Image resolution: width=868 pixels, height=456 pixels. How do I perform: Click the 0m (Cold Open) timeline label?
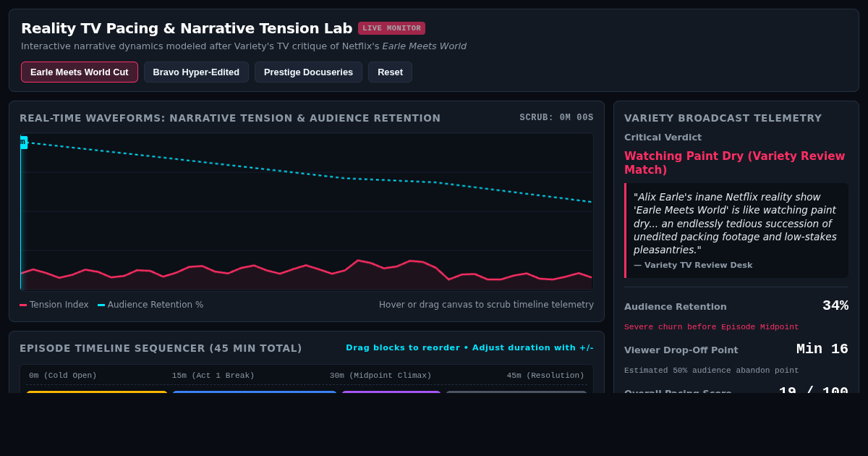pos(63,375)
